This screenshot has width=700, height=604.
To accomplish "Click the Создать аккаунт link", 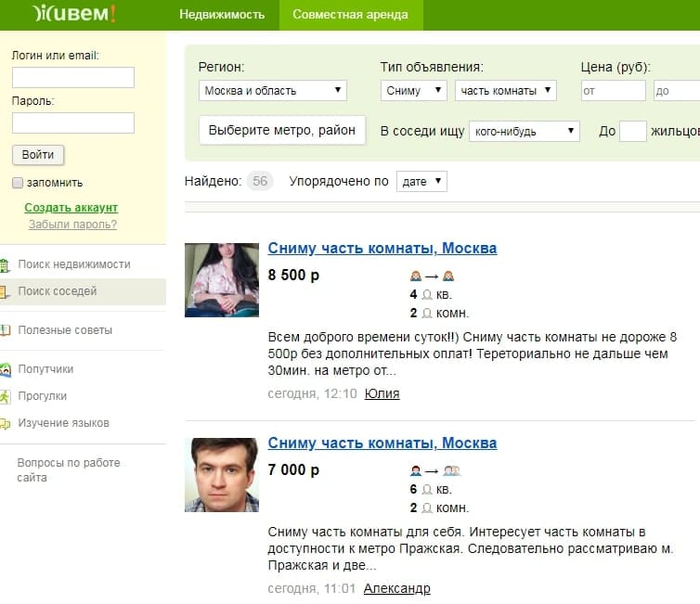I will 71,208.
